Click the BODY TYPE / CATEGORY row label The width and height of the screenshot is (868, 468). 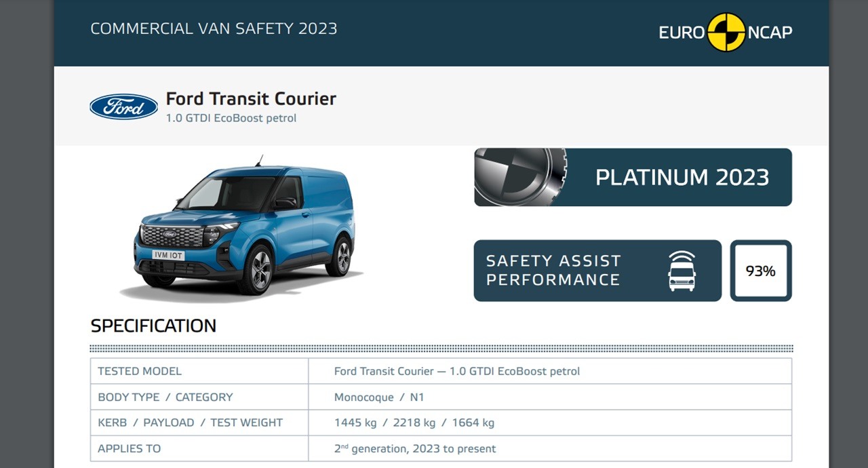165,397
